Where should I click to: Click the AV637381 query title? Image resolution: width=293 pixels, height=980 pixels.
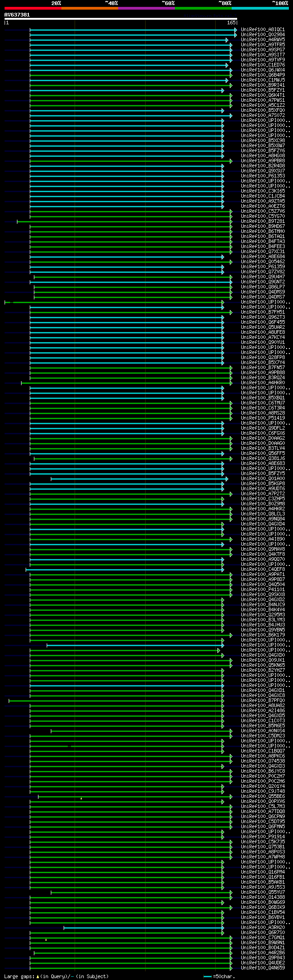coord(17,15)
